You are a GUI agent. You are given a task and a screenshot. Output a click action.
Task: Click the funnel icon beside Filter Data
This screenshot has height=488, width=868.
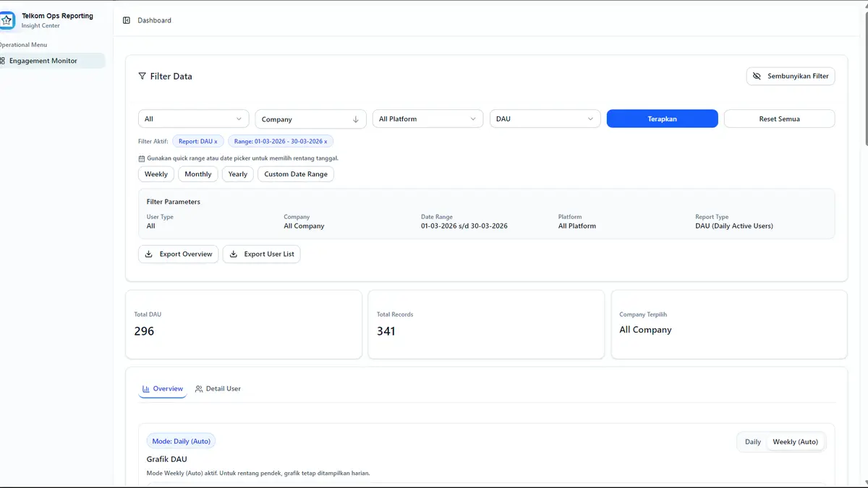point(142,76)
